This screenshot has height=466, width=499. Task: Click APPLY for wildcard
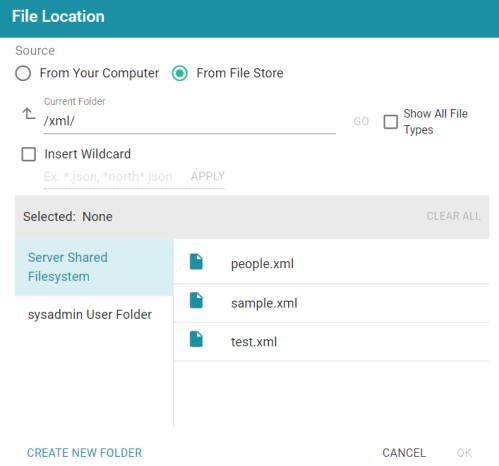[208, 176]
